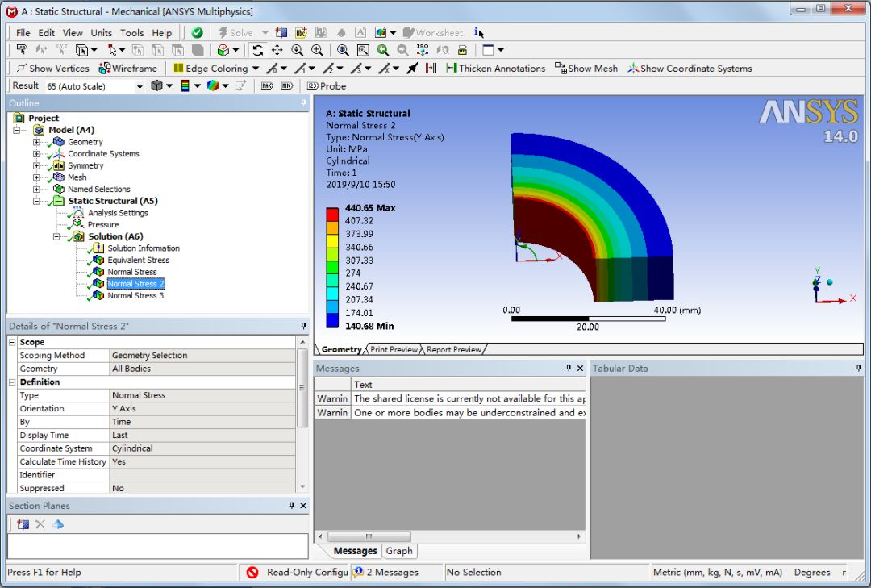Click the red legend color band
The width and height of the screenshot is (871, 588).
332,214
